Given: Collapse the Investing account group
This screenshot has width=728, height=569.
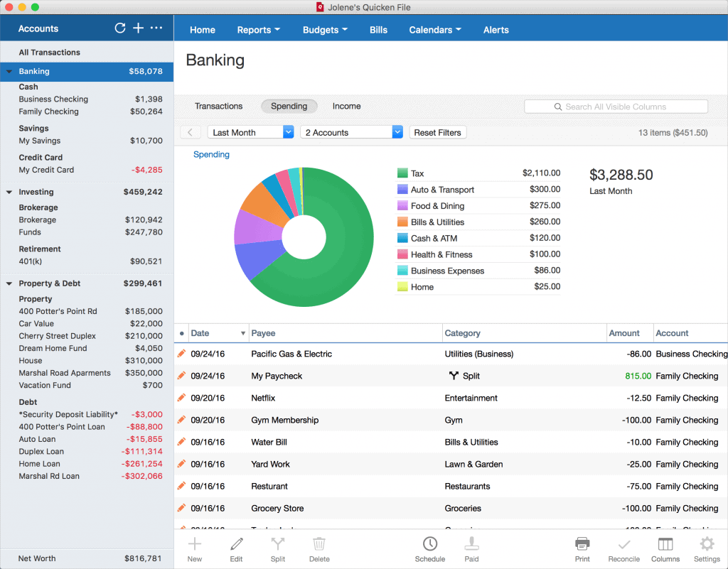Looking at the screenshot, I should point(9,192).
